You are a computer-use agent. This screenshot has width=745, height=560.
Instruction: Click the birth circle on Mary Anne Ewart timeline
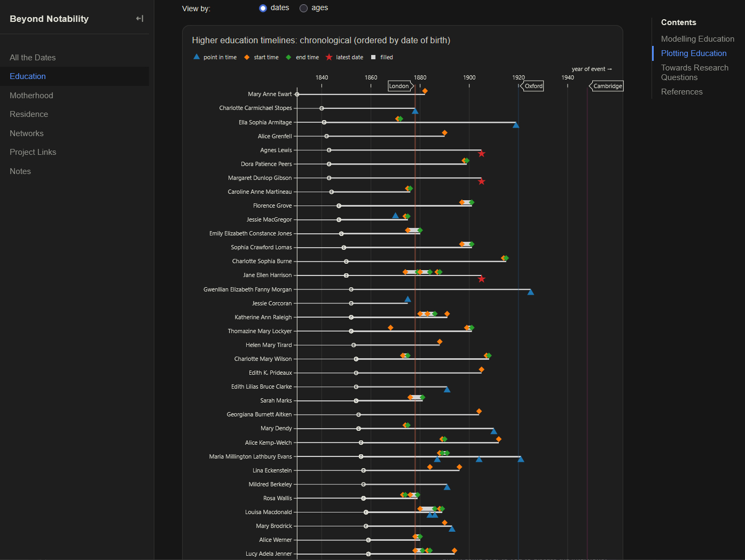(297, 94)
